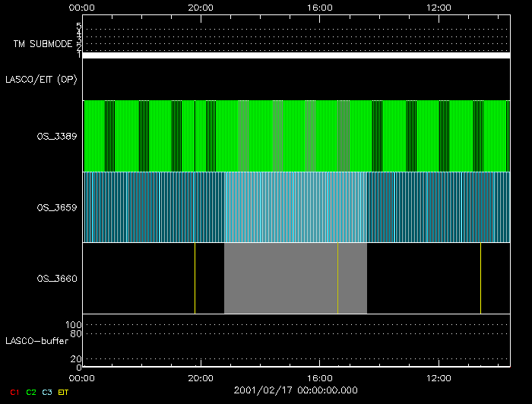Click the TM SUBMODE row label
Image resolution: width=532 pixels, height=404 pixels.
43,44
